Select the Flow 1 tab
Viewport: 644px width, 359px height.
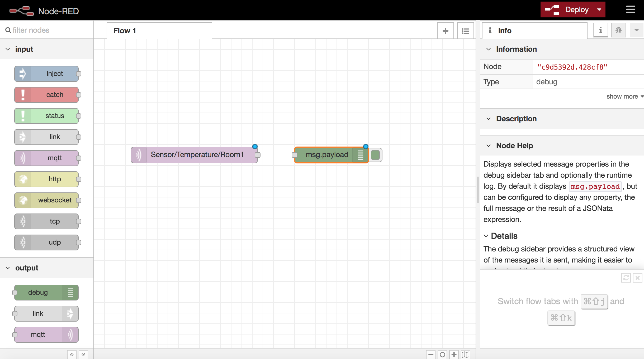pos(159,31)
